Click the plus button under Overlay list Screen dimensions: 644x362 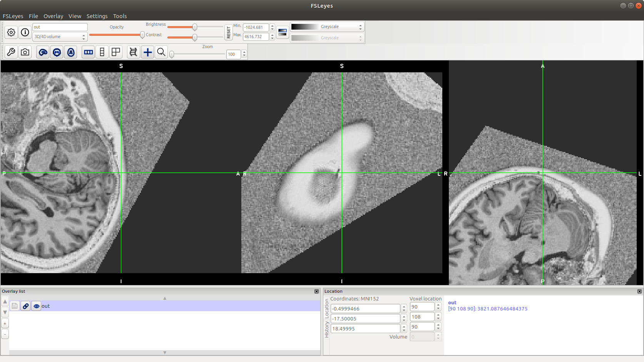point(5,323)
